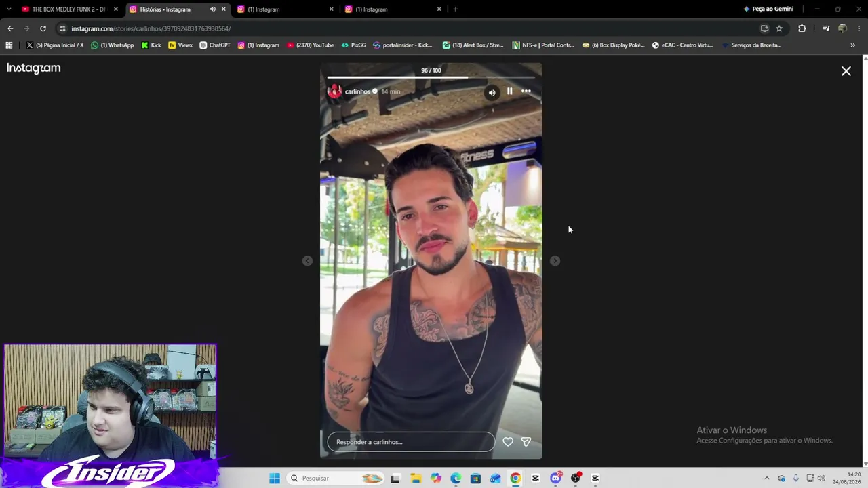Mute the Histórias tab via its speaker icon
Image resolution: width=868 pixels, height=488 pixels.
click(212, 9)
